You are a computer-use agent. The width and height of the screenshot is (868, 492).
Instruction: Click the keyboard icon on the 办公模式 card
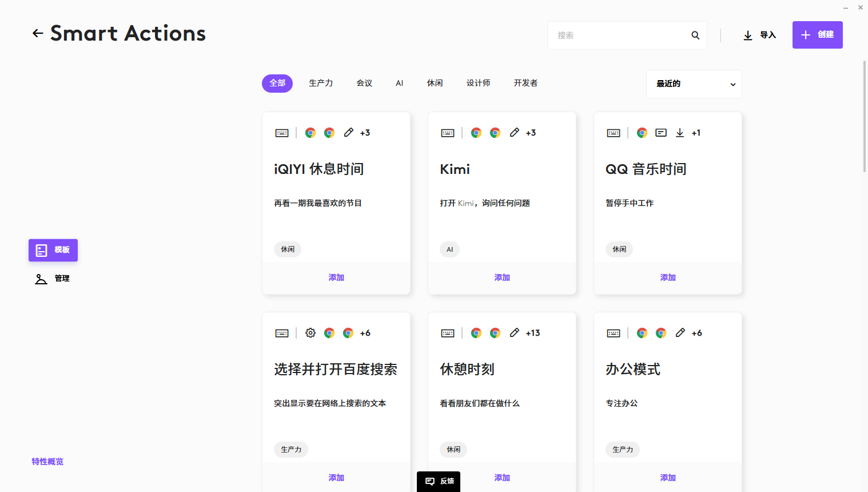point(614,333)
